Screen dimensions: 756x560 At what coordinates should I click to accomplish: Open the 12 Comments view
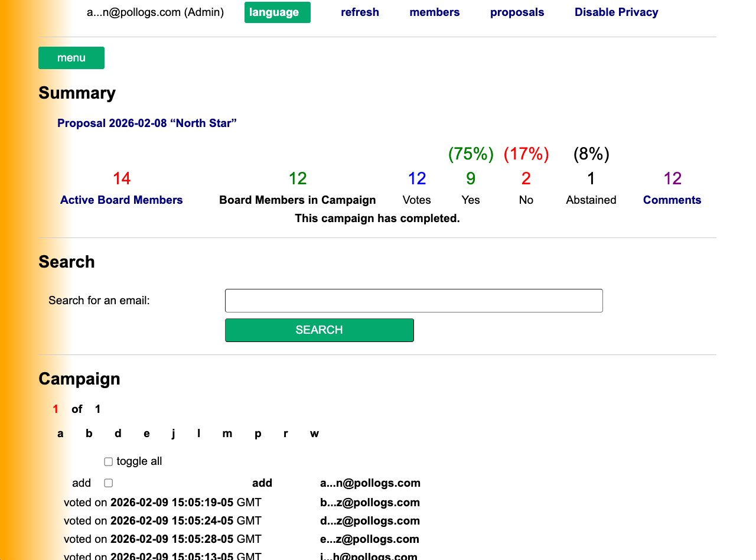[x=672, y=200]
